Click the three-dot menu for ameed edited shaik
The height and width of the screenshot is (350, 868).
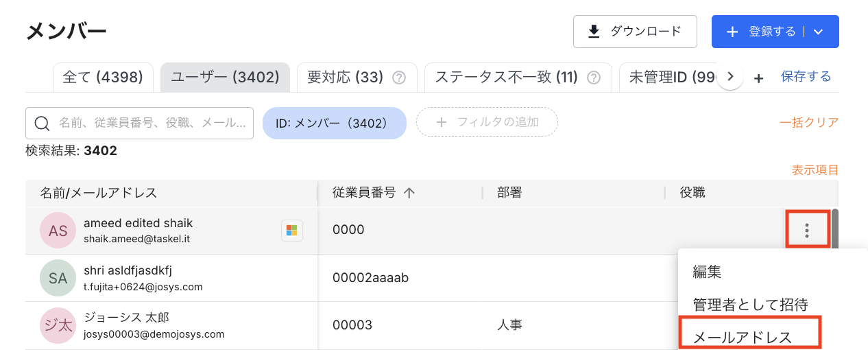coord(807,231)
